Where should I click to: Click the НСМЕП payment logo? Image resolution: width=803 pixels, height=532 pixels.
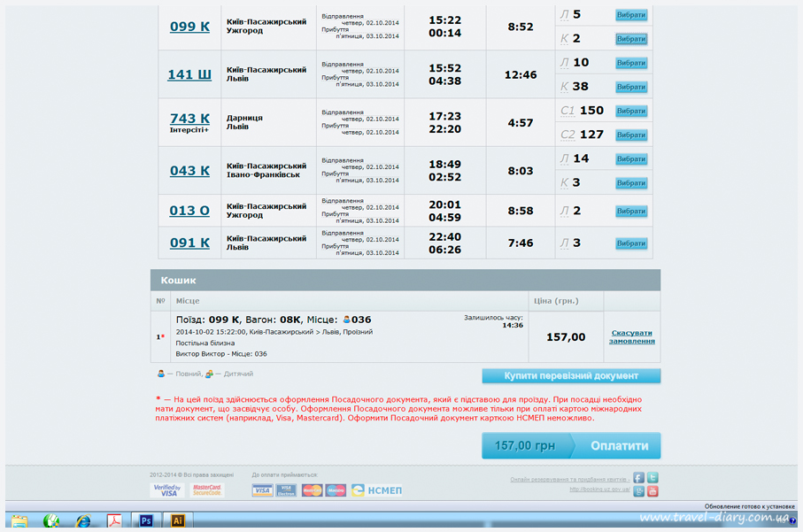(376, 490)
